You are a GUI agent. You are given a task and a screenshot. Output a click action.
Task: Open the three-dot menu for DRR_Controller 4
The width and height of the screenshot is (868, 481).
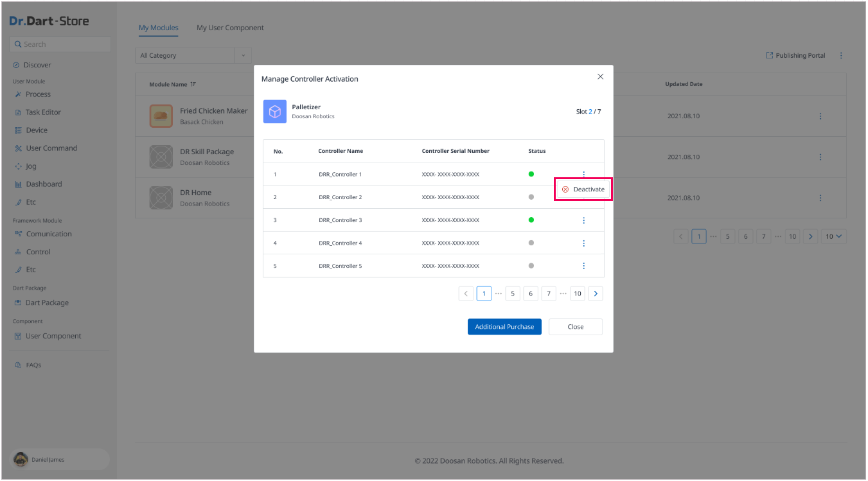coord(583,243)
